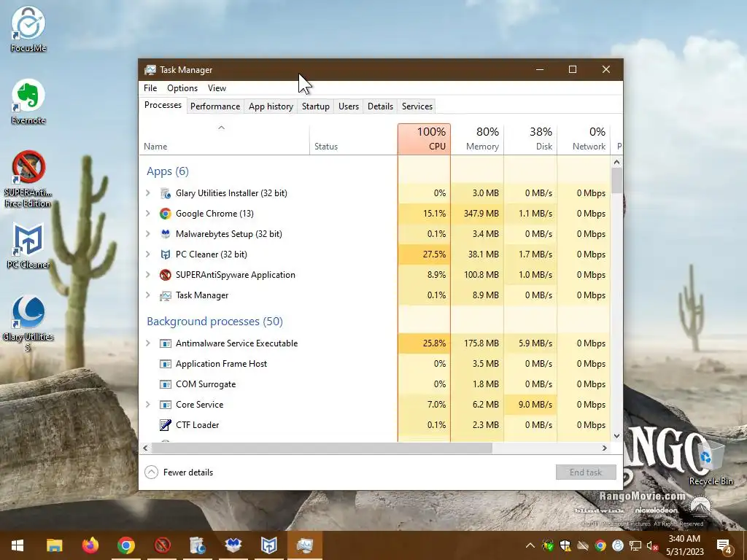
Task: Switch to Malwarebytes Setup on the taskbar
Action: click(x=233, y=545)
